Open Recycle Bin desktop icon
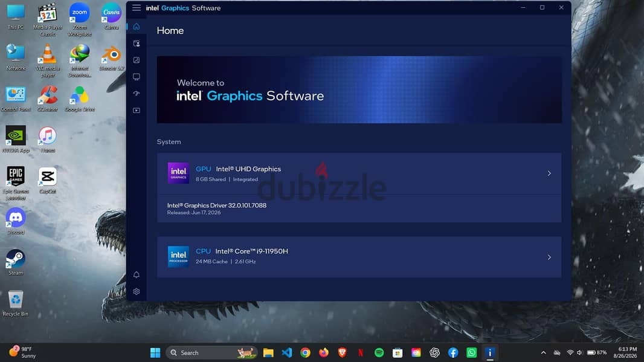 (x=16, y=303)
